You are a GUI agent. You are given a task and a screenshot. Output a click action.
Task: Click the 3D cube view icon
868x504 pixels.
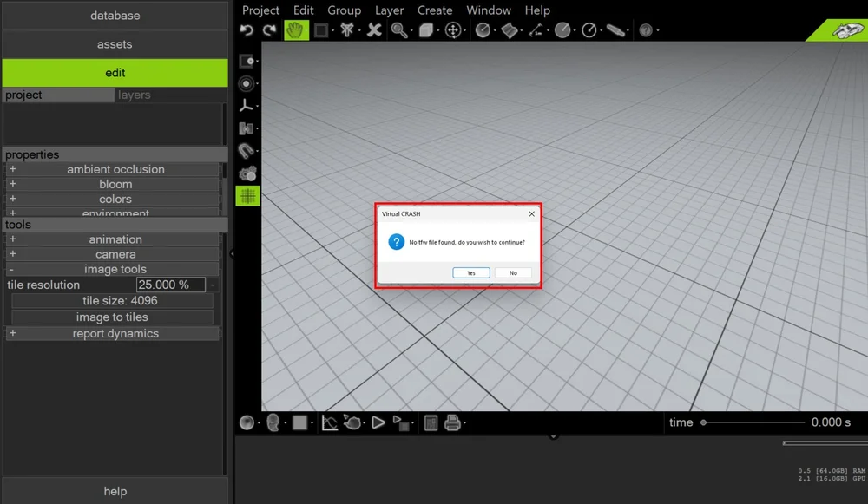click(x=425, y=29)
